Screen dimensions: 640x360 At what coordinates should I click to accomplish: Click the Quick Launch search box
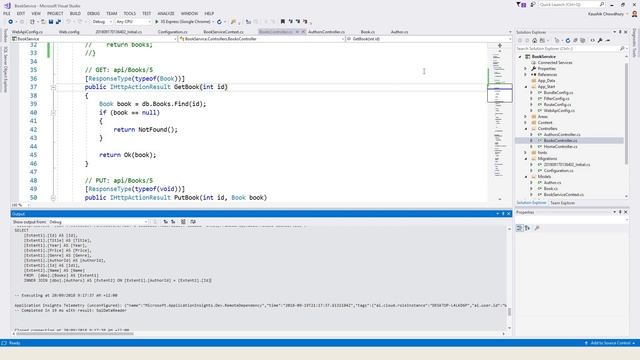click(x=571, y=4)
